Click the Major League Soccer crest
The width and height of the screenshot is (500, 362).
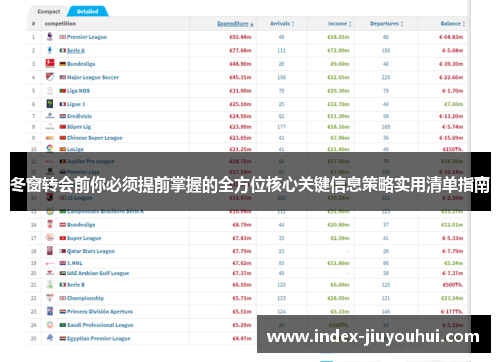(50, 77)
